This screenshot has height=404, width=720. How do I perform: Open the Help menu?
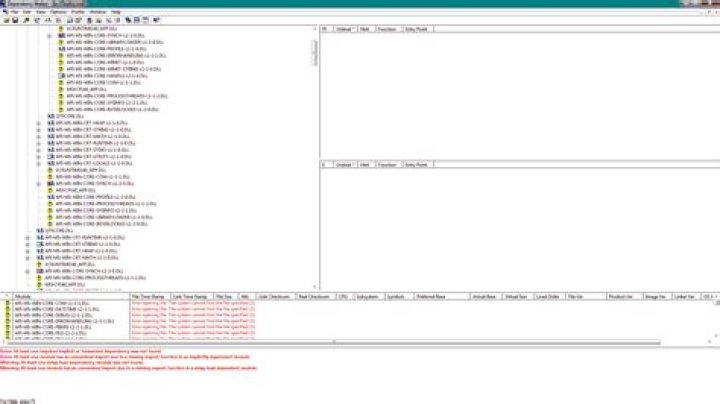(116, 12)
